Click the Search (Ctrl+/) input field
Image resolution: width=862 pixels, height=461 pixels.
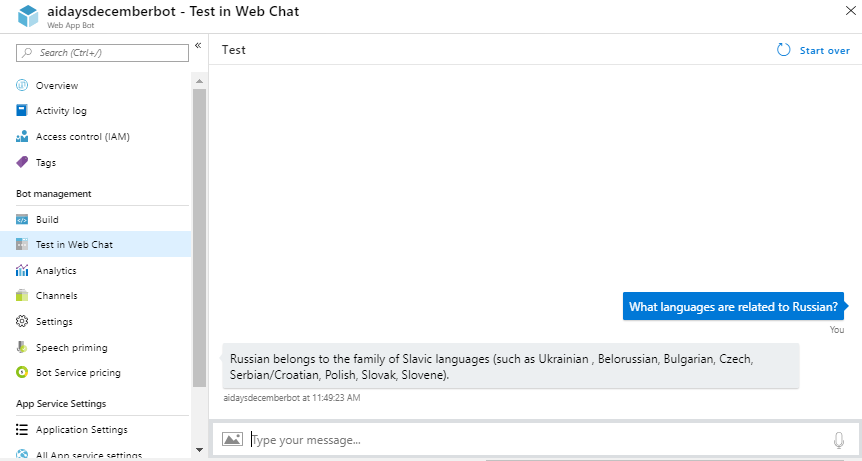102,53
